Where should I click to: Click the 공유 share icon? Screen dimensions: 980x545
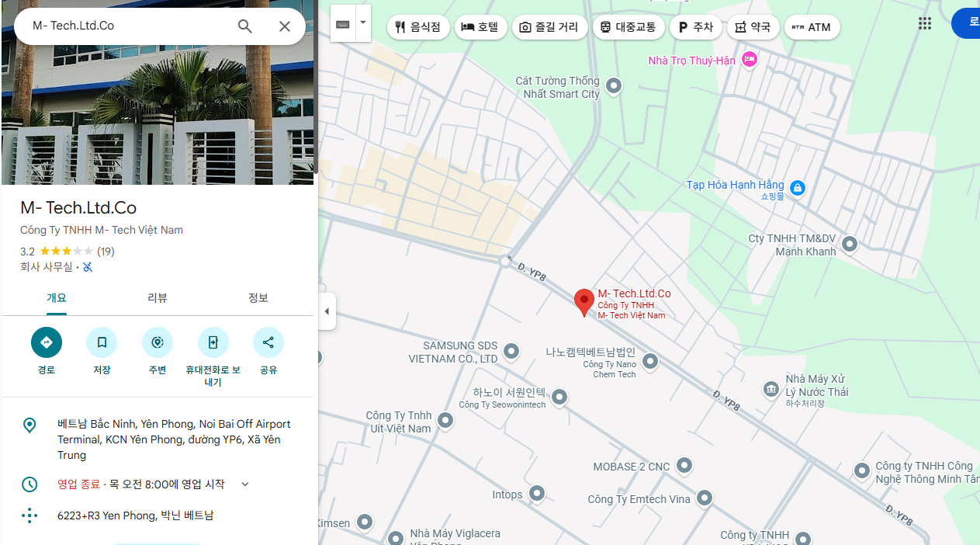(268, 342)
